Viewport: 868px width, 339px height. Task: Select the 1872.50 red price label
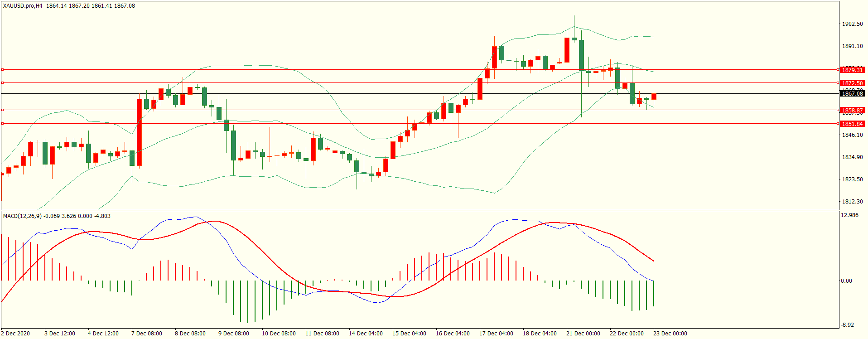coord(852,83)
